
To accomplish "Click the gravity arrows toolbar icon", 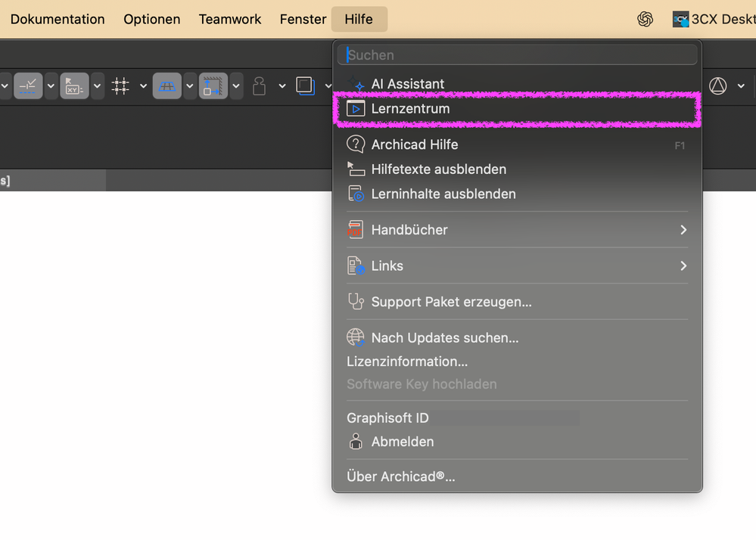I will coord(213,86).
